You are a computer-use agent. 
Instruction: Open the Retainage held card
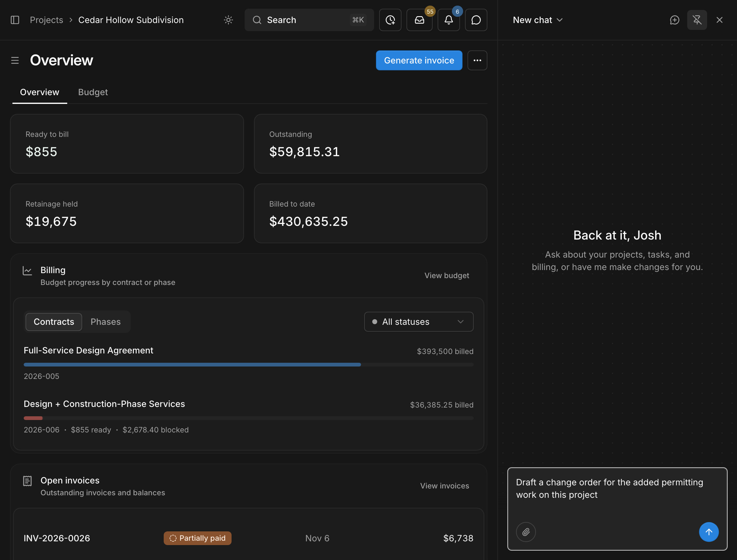(x=127, y=213)
